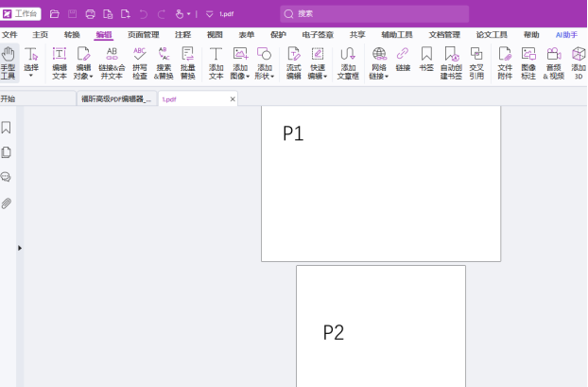Open the AI助手 assistant
The height and width of the screenshot is (387, 588).
[x=566, y=35]
